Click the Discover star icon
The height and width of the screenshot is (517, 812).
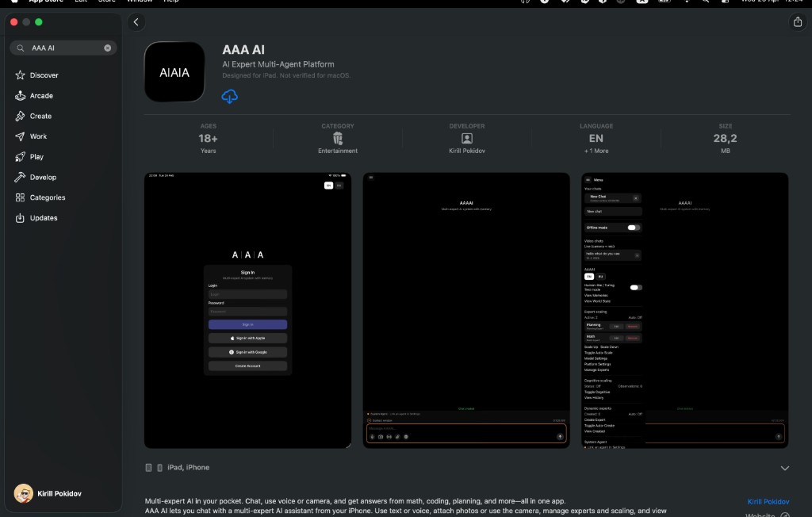pos(20,75)
